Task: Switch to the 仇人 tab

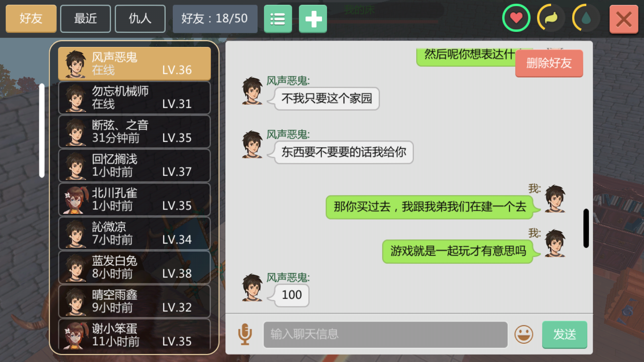Action: [140, 19]
